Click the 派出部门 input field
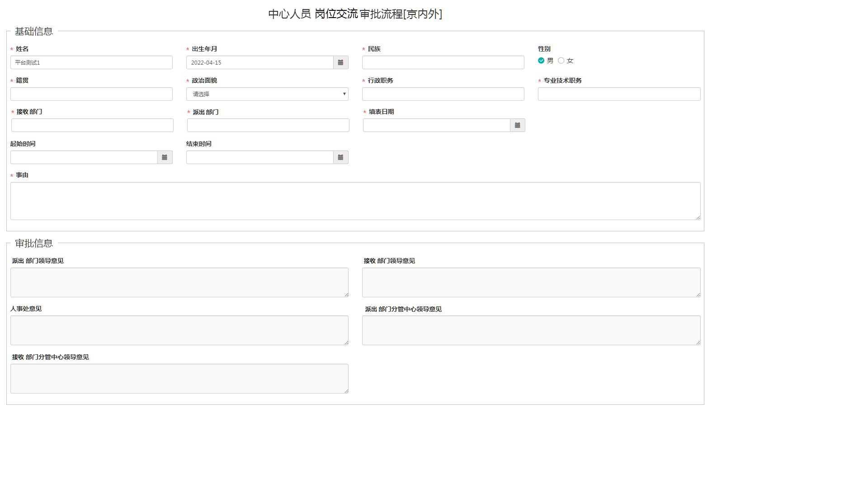 click(268, 125)
